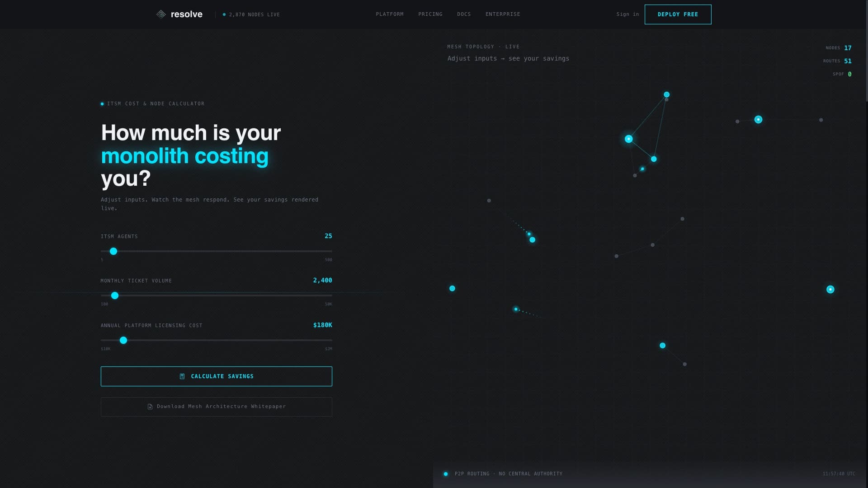
Task: Click the page scrollbar thumb
Action: pos(866,51)
